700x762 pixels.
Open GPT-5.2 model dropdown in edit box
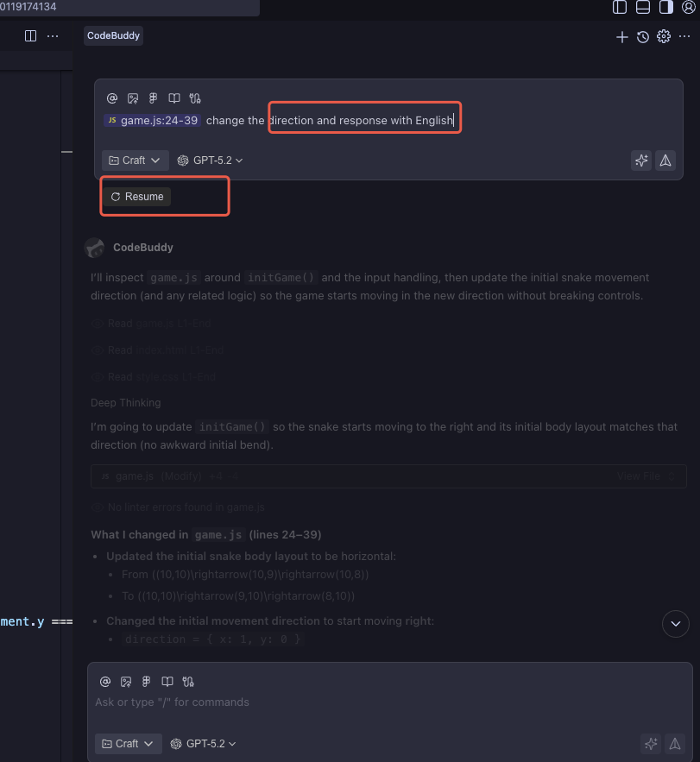[x=210, y=161]
